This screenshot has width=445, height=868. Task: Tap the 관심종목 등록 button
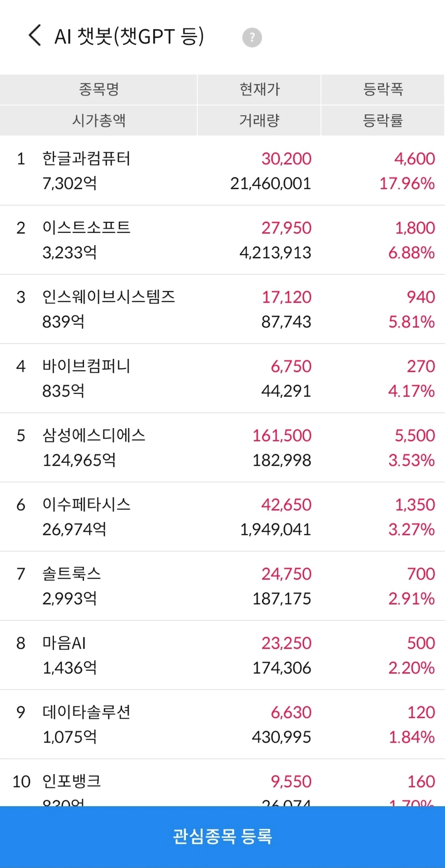(222, 836)
